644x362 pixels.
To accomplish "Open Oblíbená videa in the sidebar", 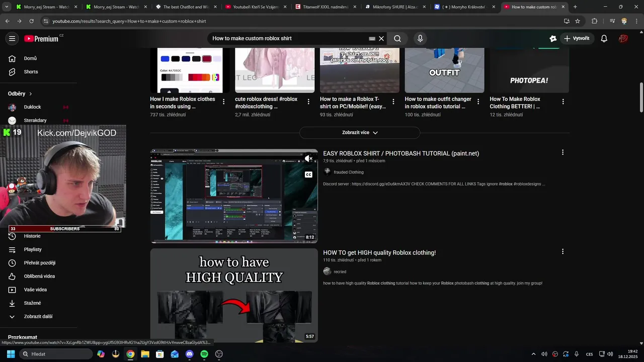I will click(39, 277).
